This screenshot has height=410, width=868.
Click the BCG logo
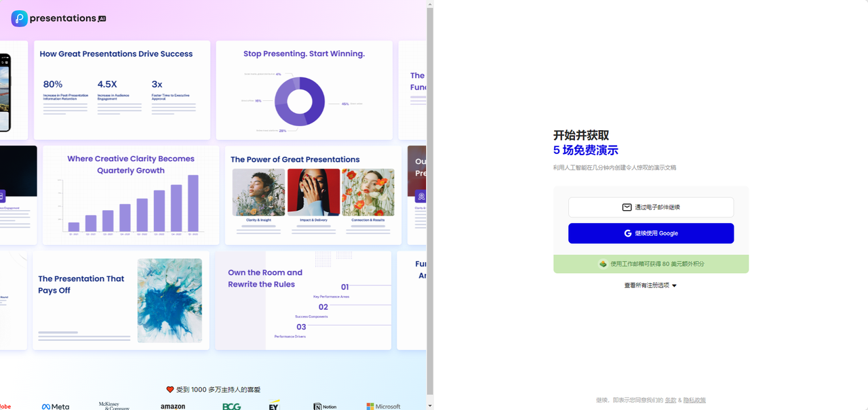[x=232, y=407]
